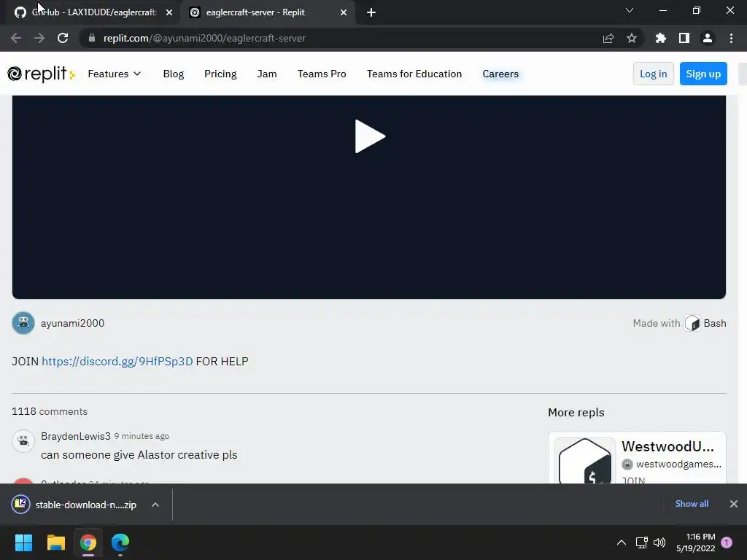
Task: View site lock information
Action: 92,38
